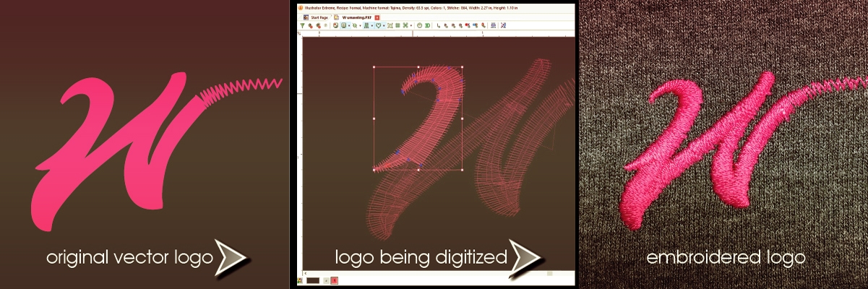This screenshot has width=868, height=289.
Task: Click the horizontal scrollbar thumb below canvas
Action: click(x=550, y=274)
